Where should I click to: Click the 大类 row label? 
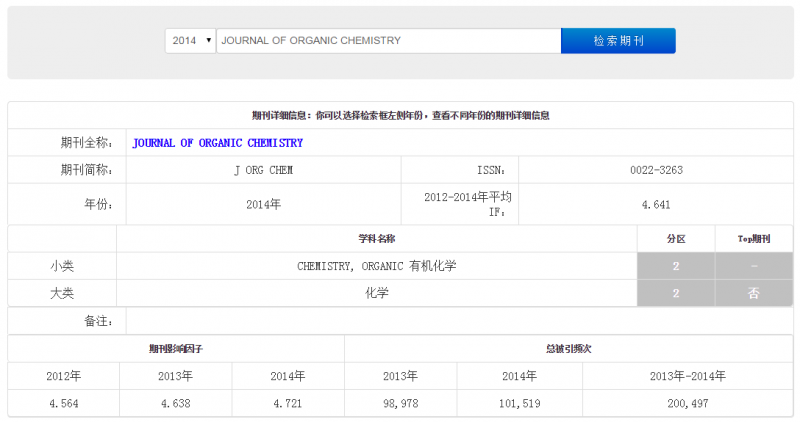(x=62, y=293)
